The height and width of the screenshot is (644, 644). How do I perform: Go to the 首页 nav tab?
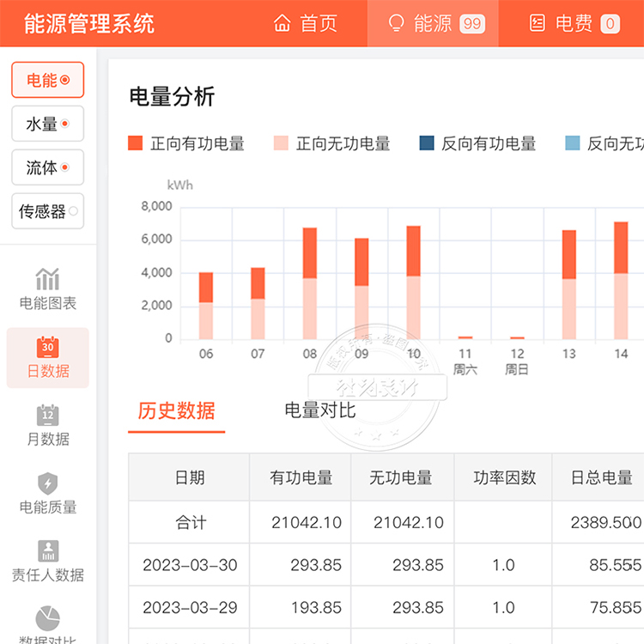coord(305,23)
